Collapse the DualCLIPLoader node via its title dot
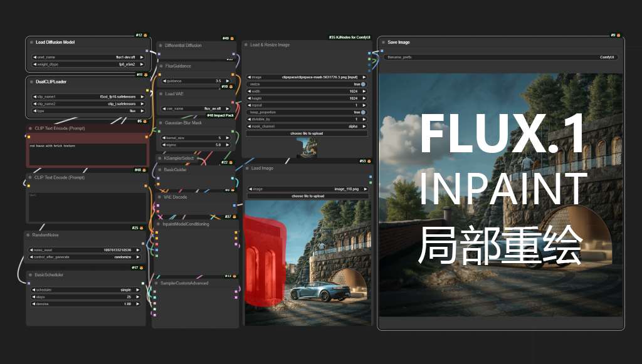642x364 pixels. pyautogui.click(x=31, y=82)
